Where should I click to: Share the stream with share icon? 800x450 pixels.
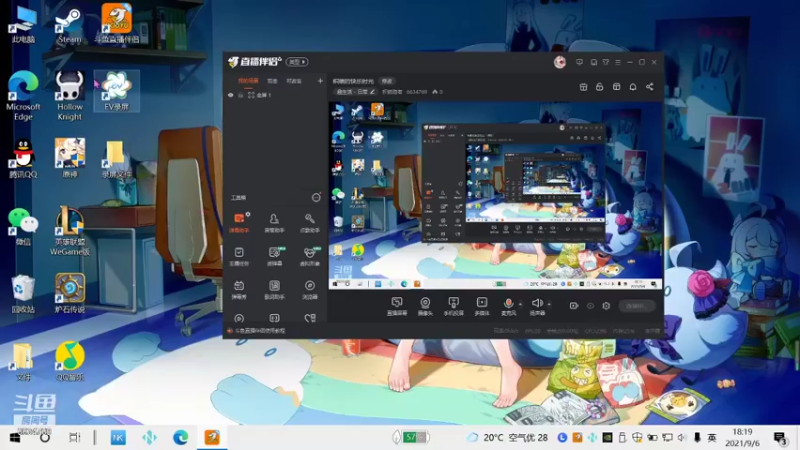pyautogui.click(x=649, y=87)
